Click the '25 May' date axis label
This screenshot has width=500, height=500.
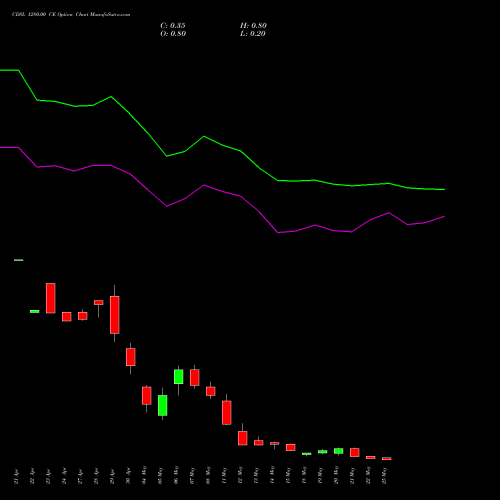tap(385, 476)
